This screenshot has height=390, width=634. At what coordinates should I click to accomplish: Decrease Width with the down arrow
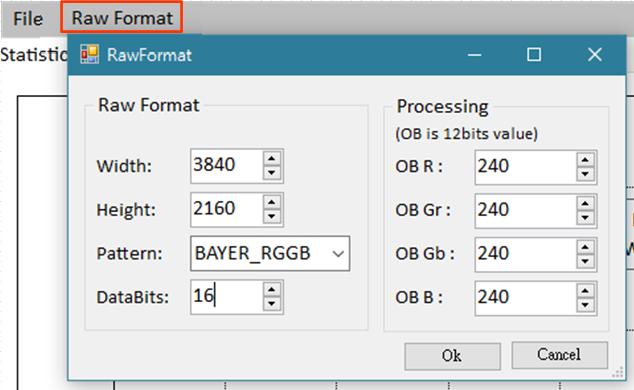coord(272,173)
